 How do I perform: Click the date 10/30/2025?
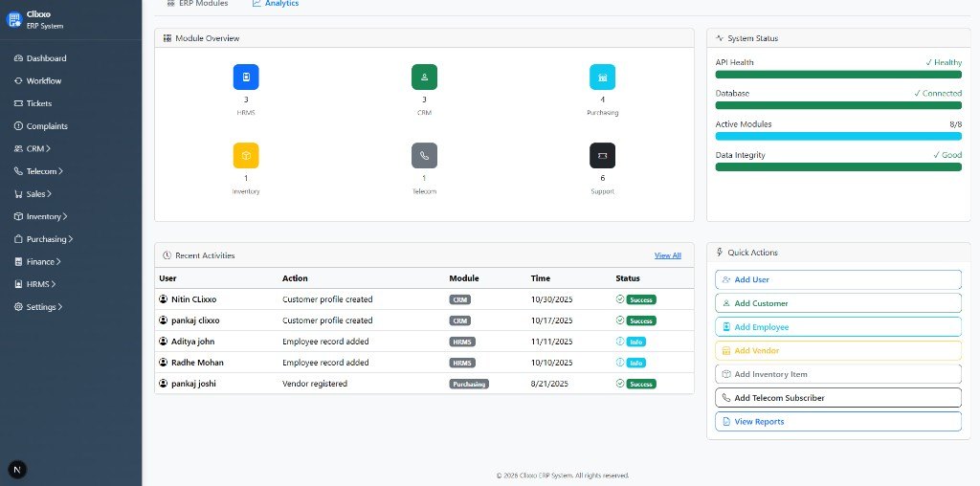click(x=552, y=299)
